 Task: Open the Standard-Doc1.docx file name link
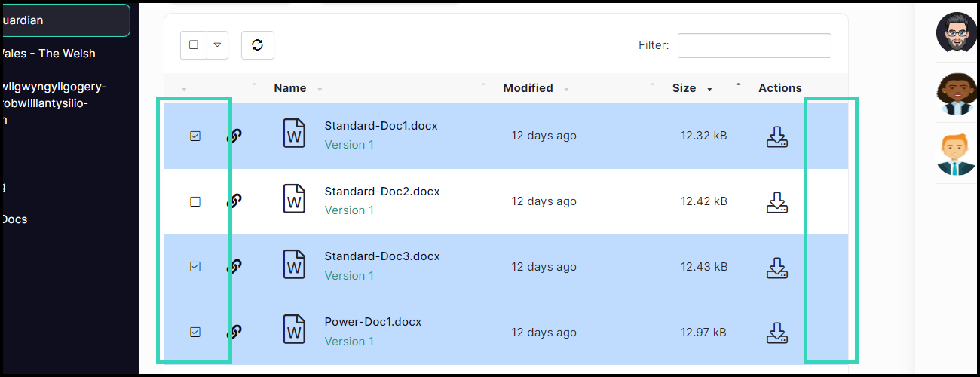pyautogui.click(x=381, y=125)
